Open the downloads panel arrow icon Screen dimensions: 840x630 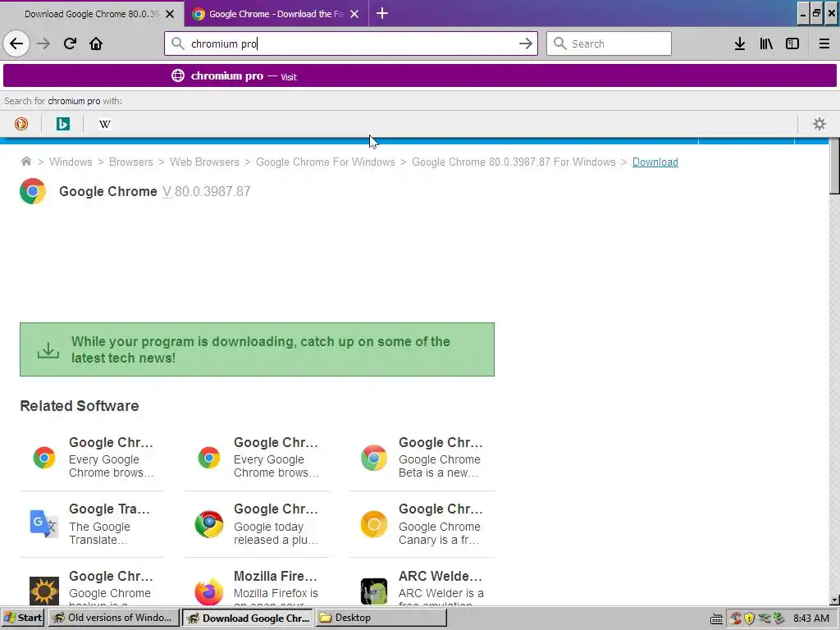pos(740,43)
